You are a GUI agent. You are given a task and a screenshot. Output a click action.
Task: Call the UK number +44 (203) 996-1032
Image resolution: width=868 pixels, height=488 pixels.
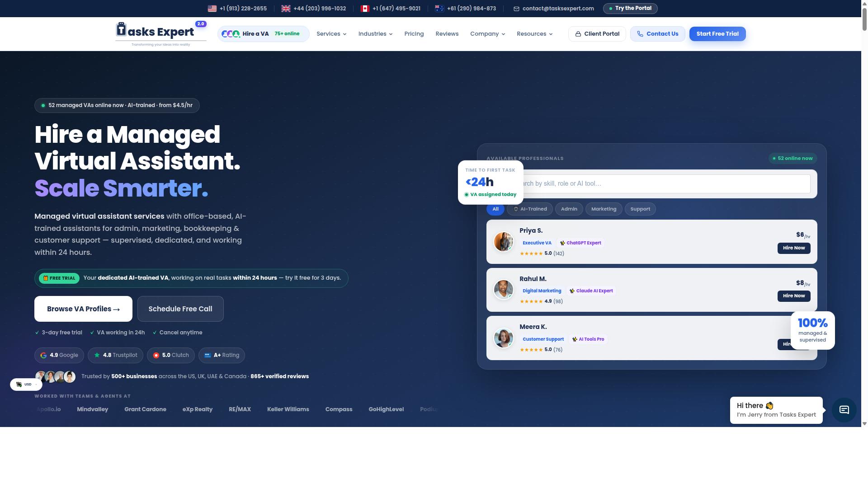tap(320, 9)
